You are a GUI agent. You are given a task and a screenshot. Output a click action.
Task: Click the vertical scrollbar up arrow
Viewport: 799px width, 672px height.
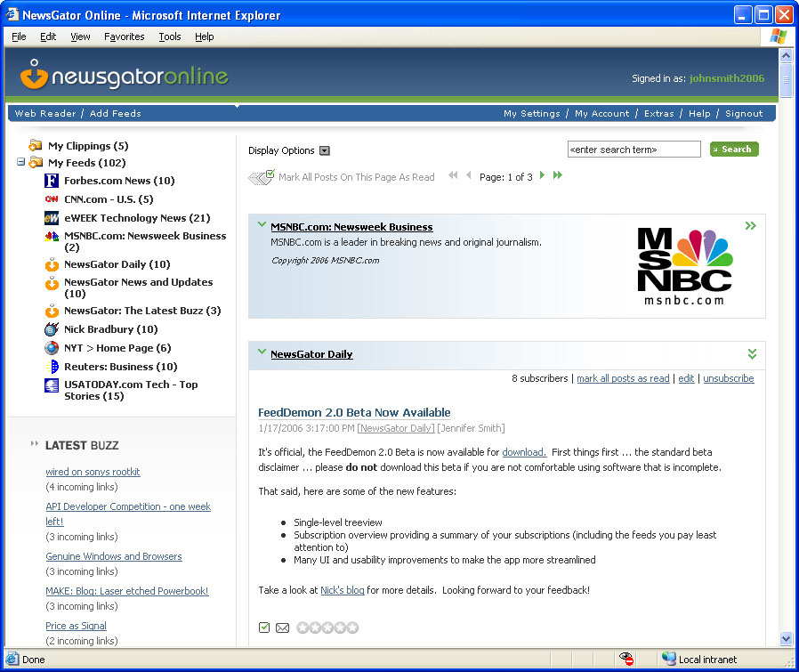tap(787, 55)
